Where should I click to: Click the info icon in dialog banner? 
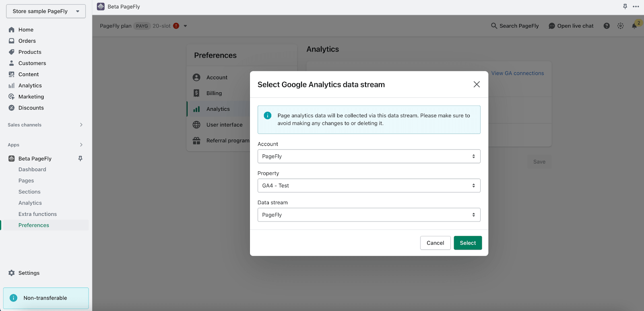point(267,116)
